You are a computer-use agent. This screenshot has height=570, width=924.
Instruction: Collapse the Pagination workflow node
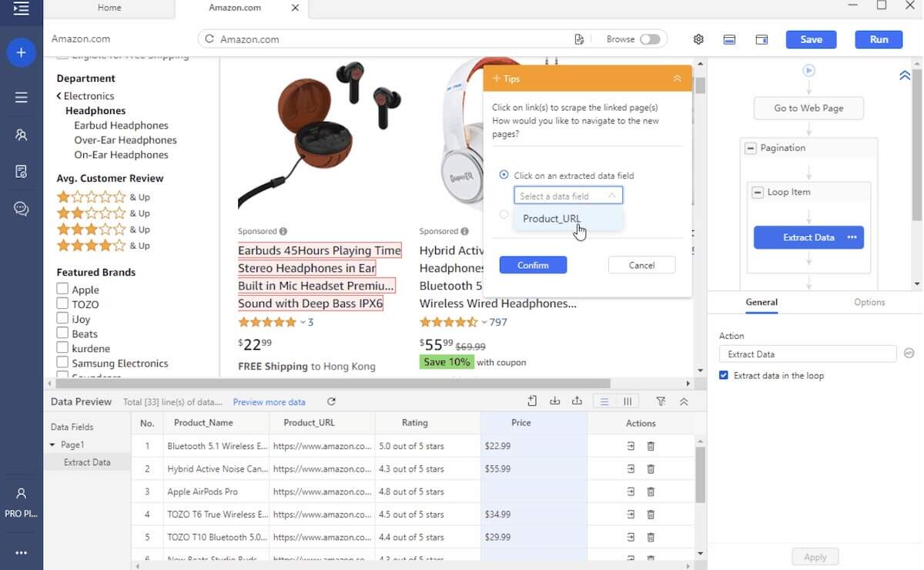tap(751, 148)
